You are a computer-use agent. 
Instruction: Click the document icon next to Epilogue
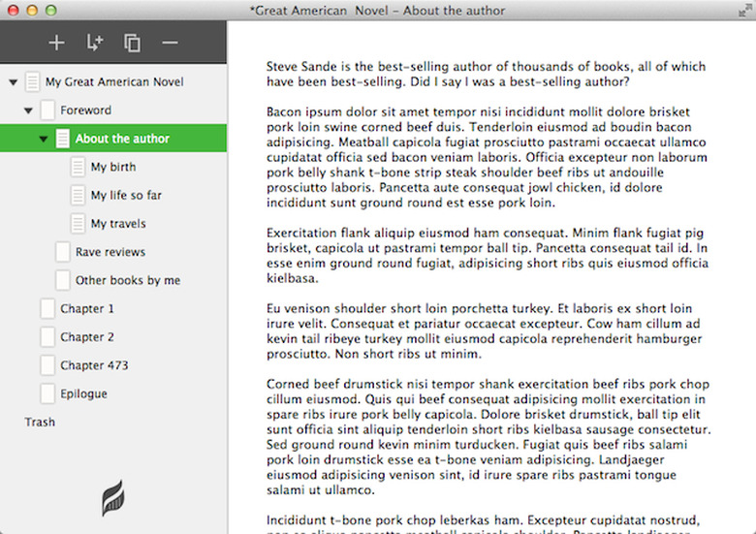(x=47, y=394)
